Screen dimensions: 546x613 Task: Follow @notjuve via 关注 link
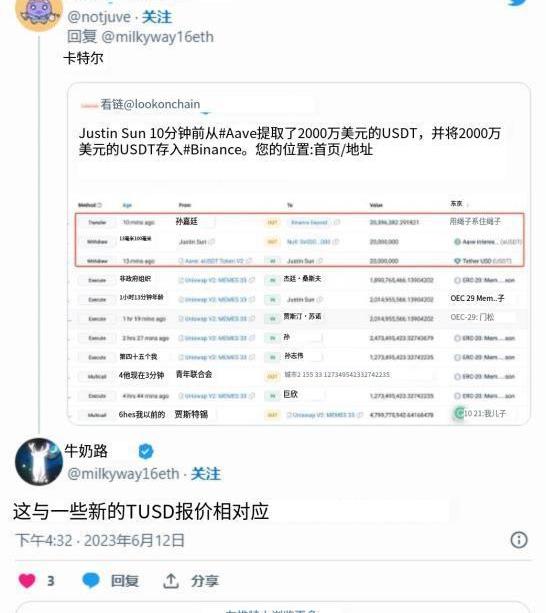click(x=157, y=17)
